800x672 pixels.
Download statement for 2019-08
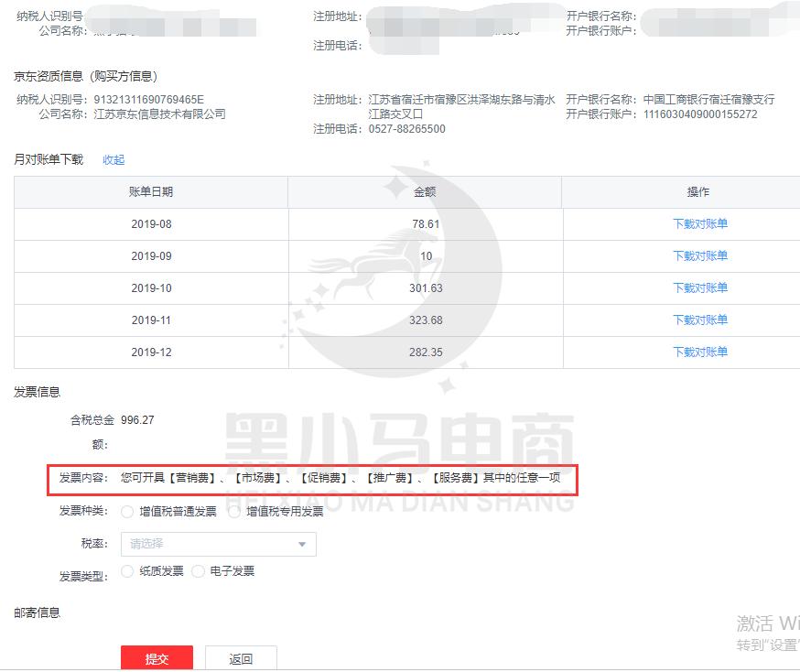coord(698,223)
